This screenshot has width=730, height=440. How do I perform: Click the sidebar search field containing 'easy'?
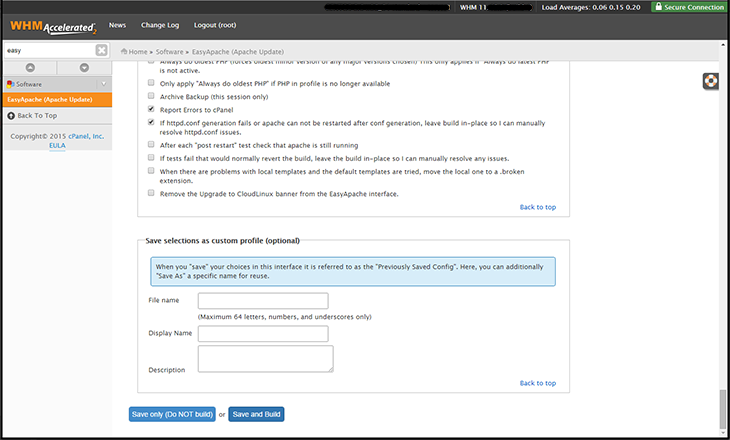(50, 50)
